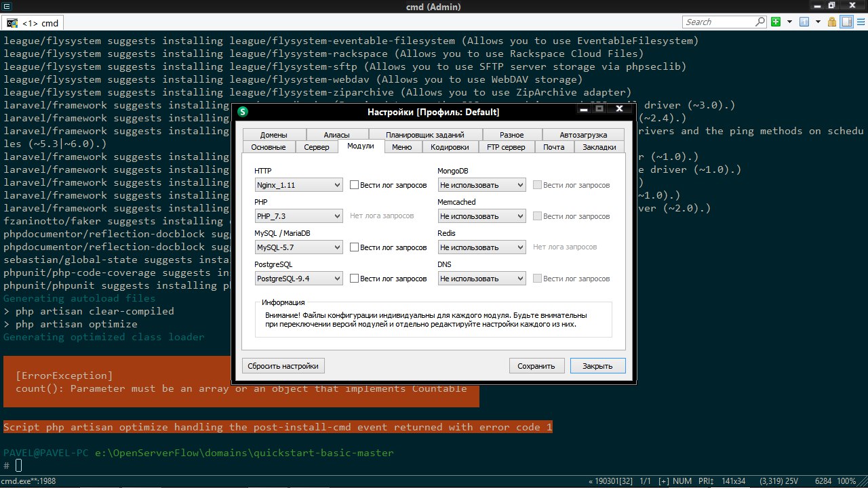Click the 100% zoom value in status bar
This screenshot has width=868, height=488.
click(846, 481)
